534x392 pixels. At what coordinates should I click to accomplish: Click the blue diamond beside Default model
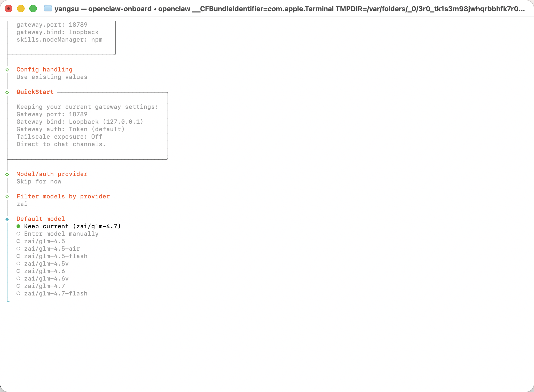point(7,219)
